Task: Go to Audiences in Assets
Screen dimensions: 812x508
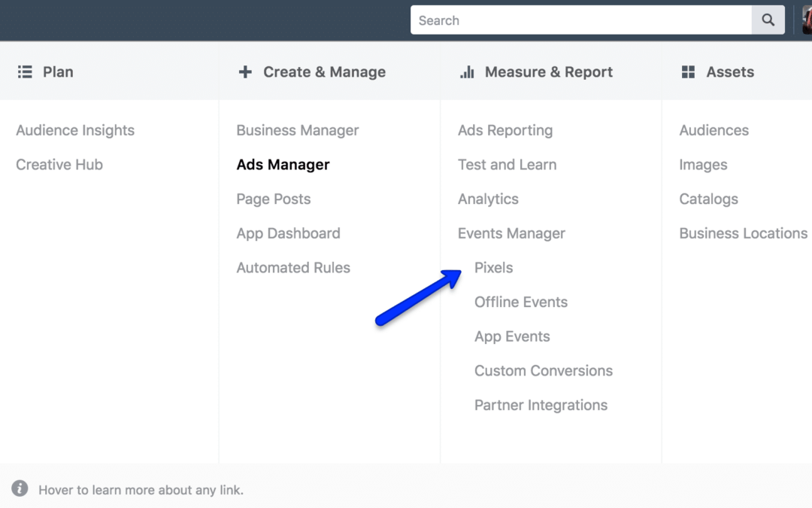Action: point(714,130)
